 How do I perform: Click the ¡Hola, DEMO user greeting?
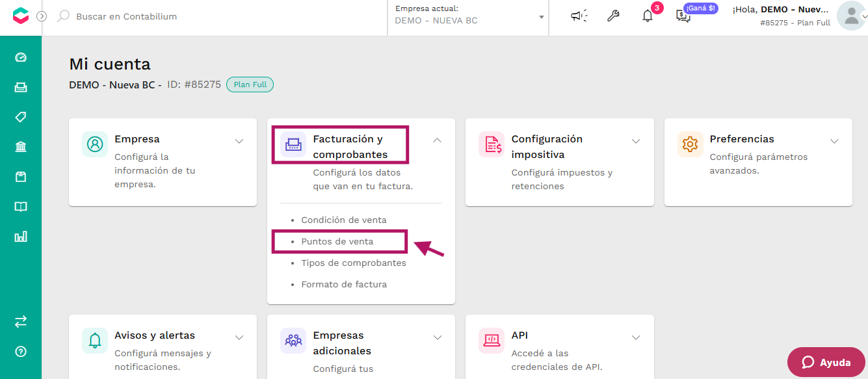pos(781,10)
